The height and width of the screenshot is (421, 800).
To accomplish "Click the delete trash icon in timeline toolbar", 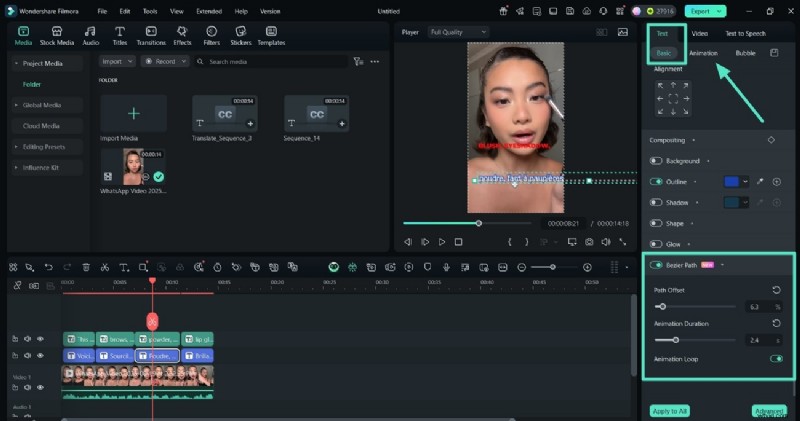I will (86, 268).
